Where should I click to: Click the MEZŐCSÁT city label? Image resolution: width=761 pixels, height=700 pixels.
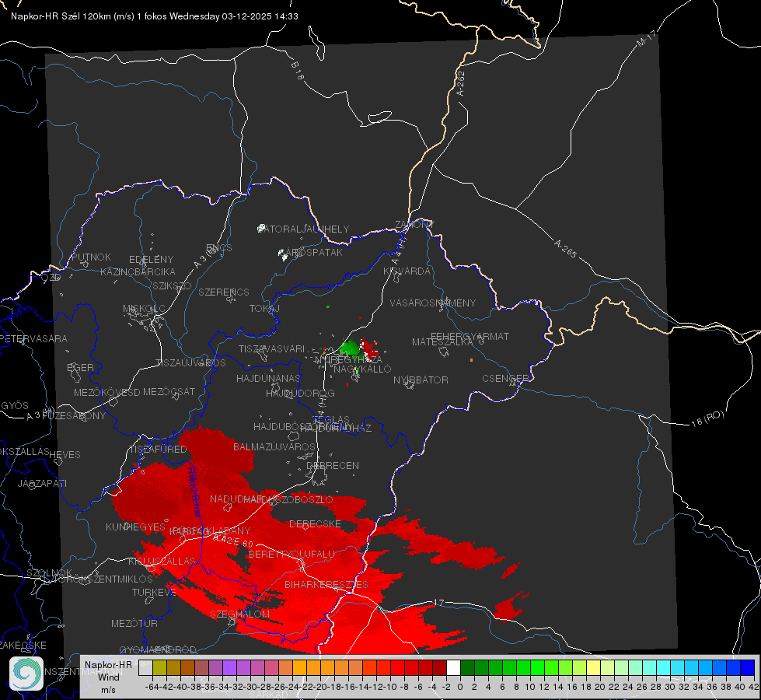(x=169, y=391)
